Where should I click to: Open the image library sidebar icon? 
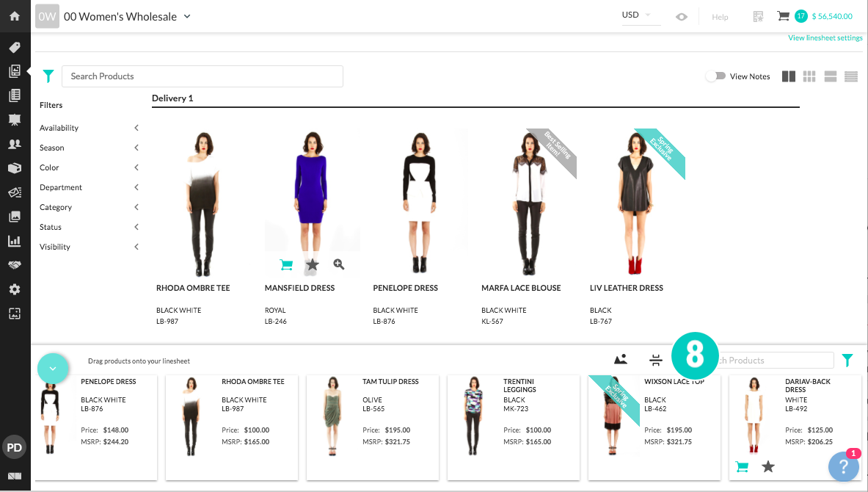(x=15, y=217)
